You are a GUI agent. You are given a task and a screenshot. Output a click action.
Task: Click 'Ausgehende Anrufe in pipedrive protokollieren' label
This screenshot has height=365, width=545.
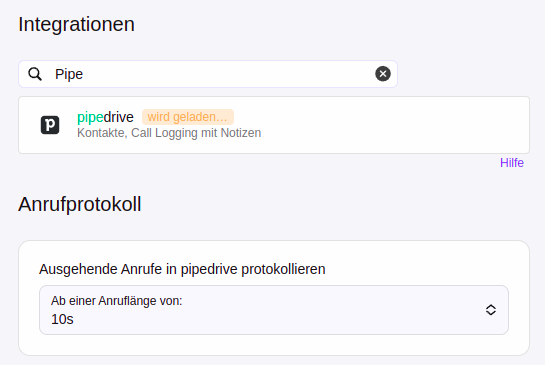pyautogui.click(x=182, y=269)
